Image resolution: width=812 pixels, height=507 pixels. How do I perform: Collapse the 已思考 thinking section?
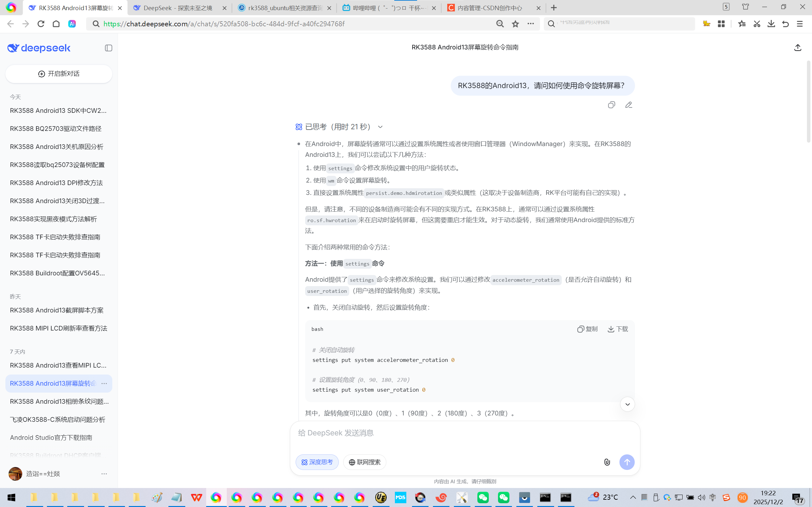point(380,127)
